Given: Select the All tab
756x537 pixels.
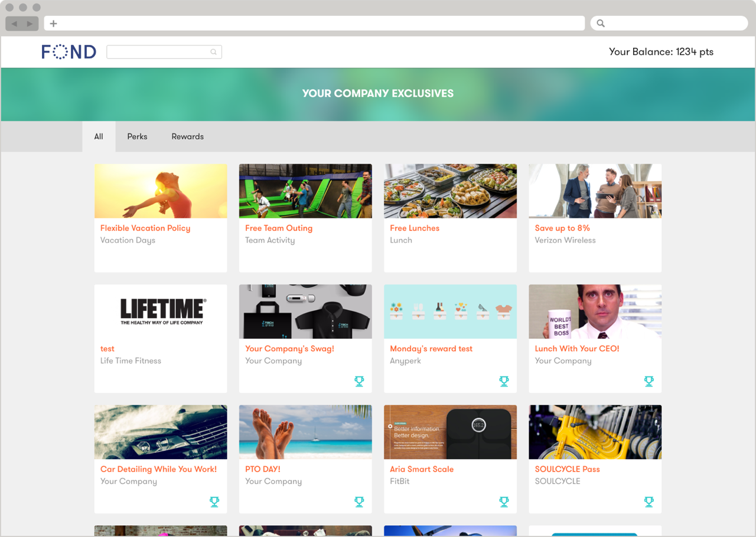Looking at the screenshot, I should pos(99,136).
